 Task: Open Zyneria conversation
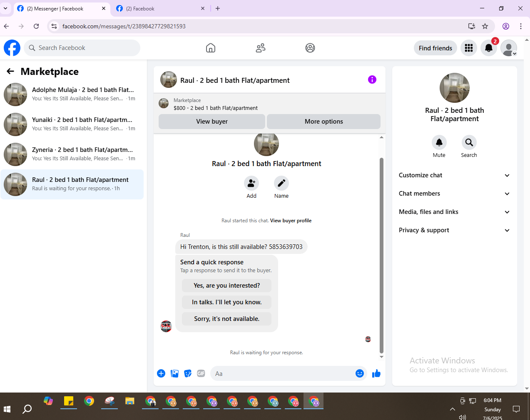72,154
